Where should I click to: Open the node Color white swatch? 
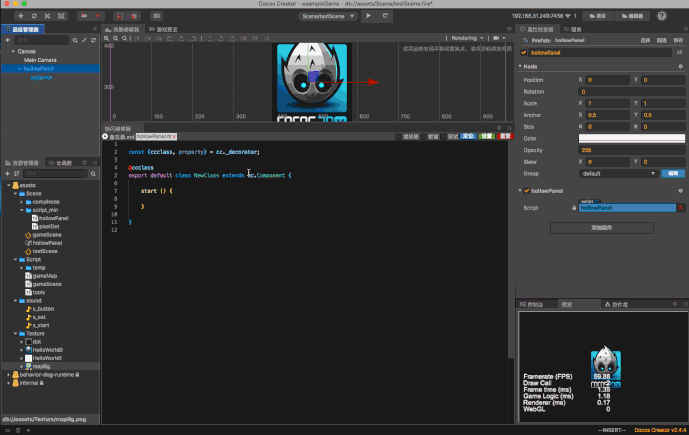(631, 138)
